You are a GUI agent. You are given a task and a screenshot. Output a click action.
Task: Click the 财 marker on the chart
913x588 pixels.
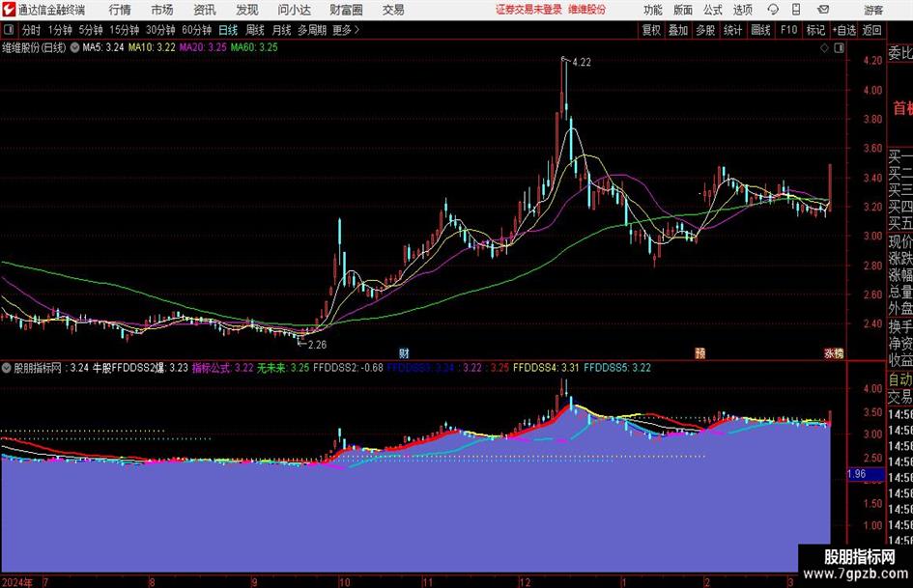(x=404, y=353)
